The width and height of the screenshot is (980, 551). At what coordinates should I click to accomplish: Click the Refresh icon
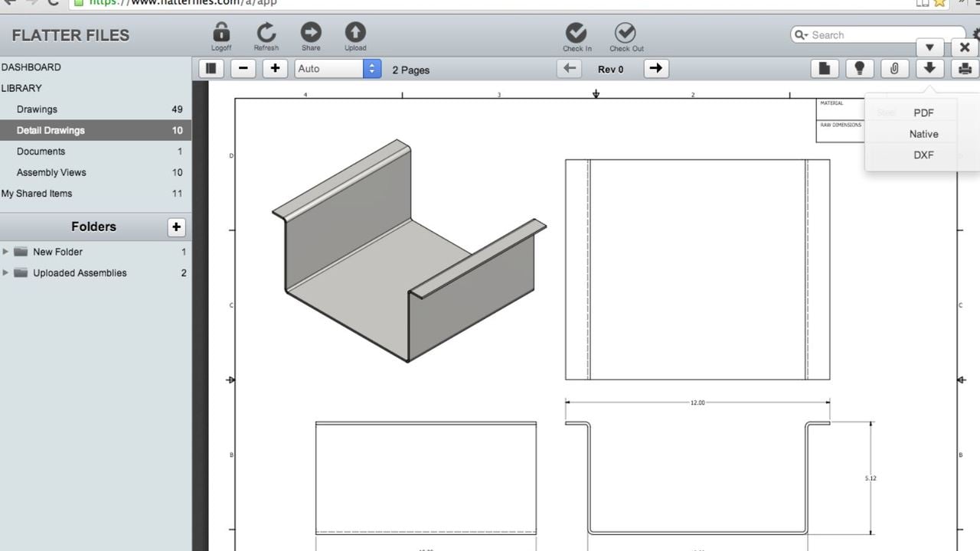click(266, 33)
